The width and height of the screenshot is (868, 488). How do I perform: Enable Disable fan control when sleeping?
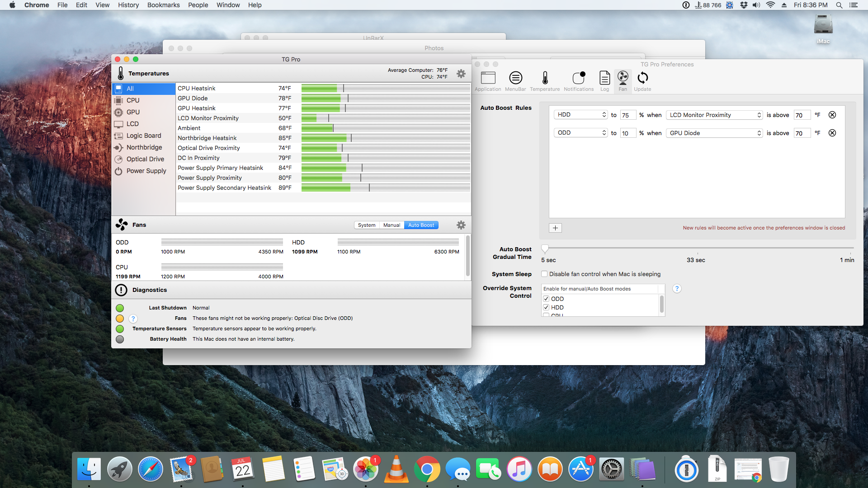click(544, 274)
